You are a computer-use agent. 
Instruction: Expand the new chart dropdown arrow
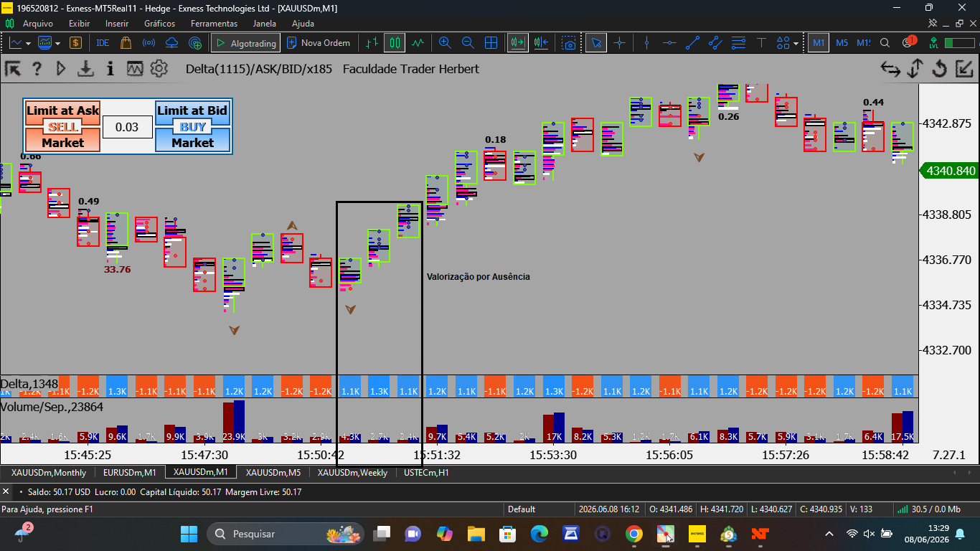[29, 43]
